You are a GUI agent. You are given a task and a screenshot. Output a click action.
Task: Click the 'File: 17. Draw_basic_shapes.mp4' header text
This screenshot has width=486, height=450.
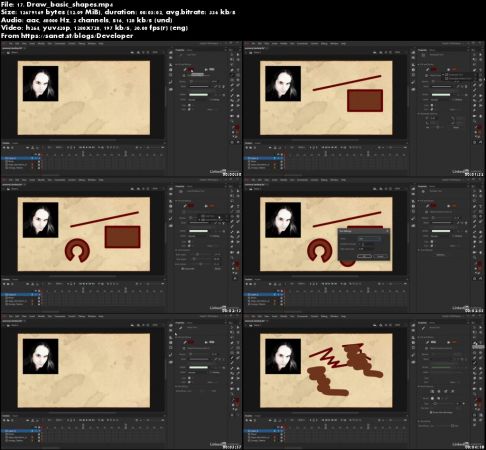pos(57,5)
